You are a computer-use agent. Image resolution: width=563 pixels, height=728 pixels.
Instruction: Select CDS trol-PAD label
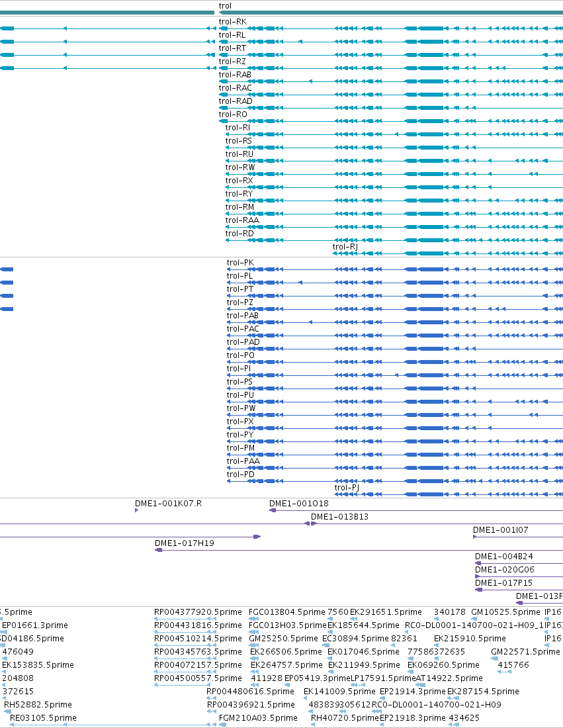coord(243,342)
